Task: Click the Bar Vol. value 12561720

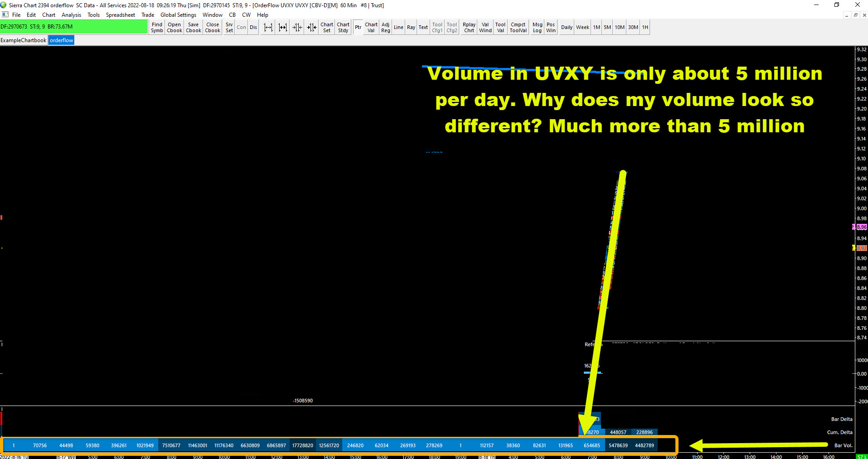Action: [329, 445]
